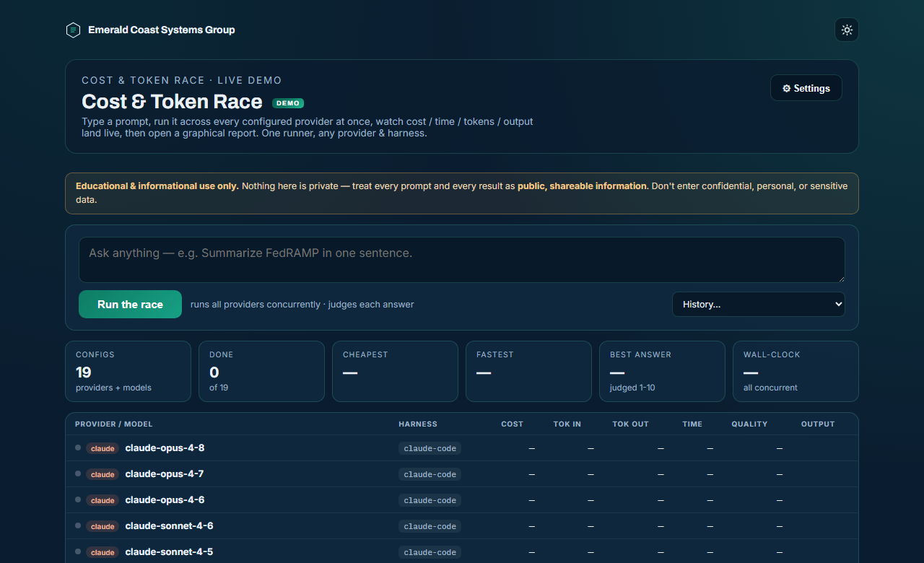Select the claude-opus-4-7 model name
Screen dimensions: 924x563
point(165,474)
